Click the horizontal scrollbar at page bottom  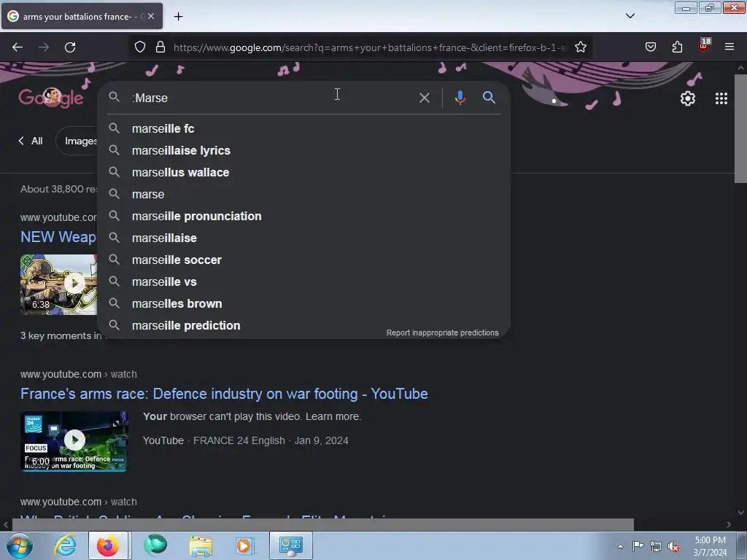click(x=322, y=524)
